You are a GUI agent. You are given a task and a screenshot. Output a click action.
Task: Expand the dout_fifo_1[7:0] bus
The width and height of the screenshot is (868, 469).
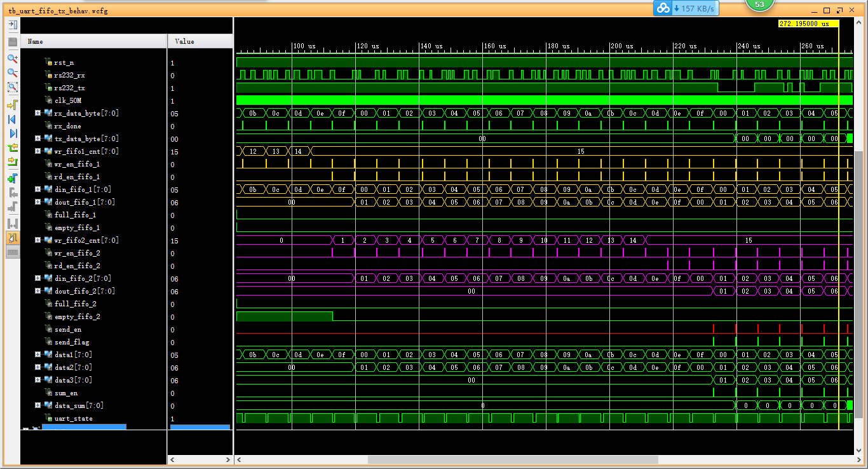37,202
